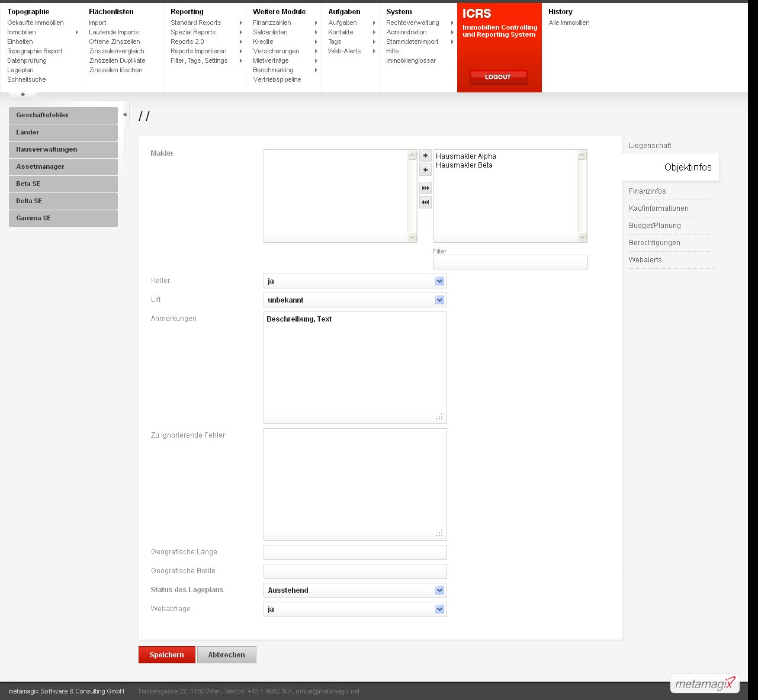Select Gamma SE in sidebar
Image resolution: width=758 pixels, height=700 pixels.
coord(63,219)
